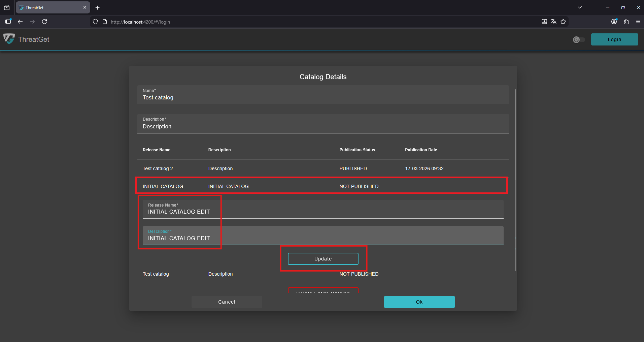
Task: Click the tracking protection shield icon
Action: (95, 22)
